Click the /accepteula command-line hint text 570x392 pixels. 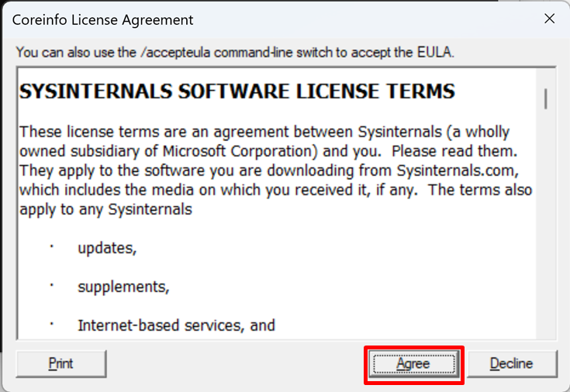tap(234, 53)
